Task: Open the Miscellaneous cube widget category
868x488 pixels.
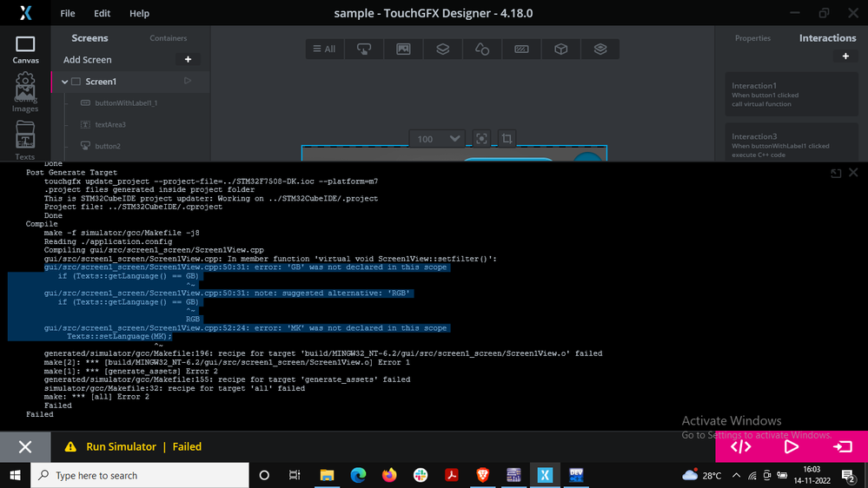Action: click(560, 49)
